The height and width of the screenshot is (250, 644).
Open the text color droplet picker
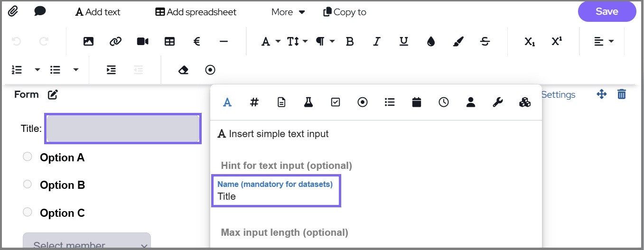pos(431,42)
